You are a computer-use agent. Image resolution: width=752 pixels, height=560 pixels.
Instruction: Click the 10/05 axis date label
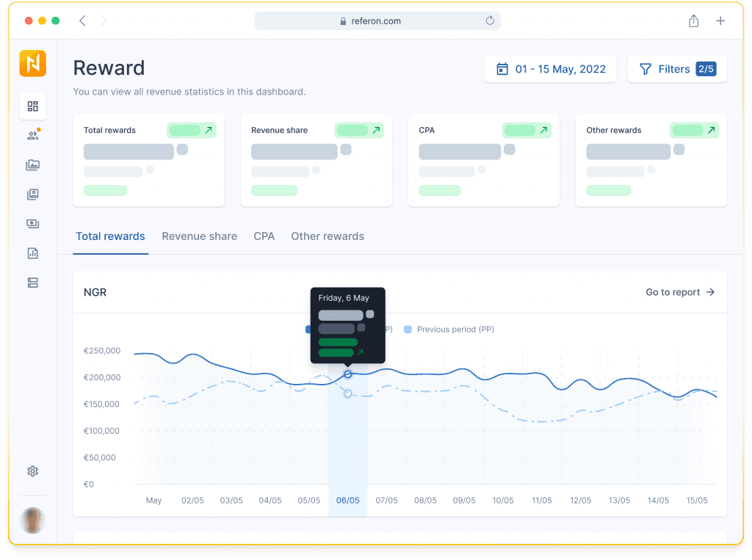point(503,500)
